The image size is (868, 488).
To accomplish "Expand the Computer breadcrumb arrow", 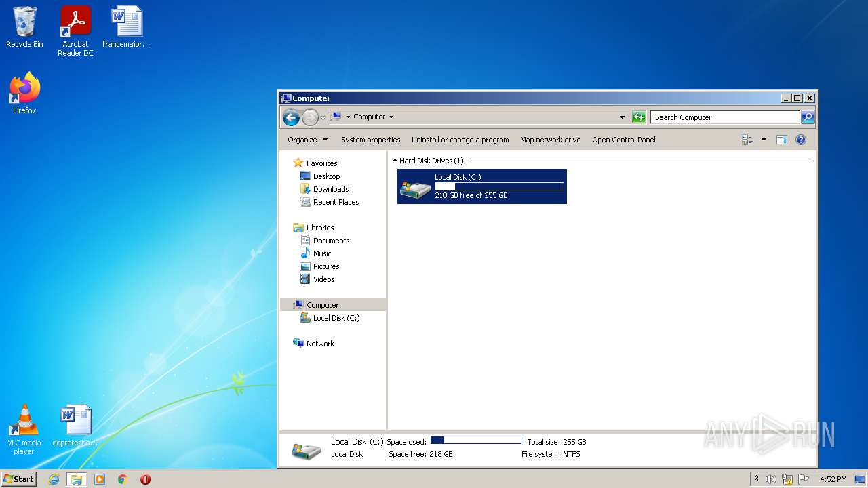I will click(391, 117).
